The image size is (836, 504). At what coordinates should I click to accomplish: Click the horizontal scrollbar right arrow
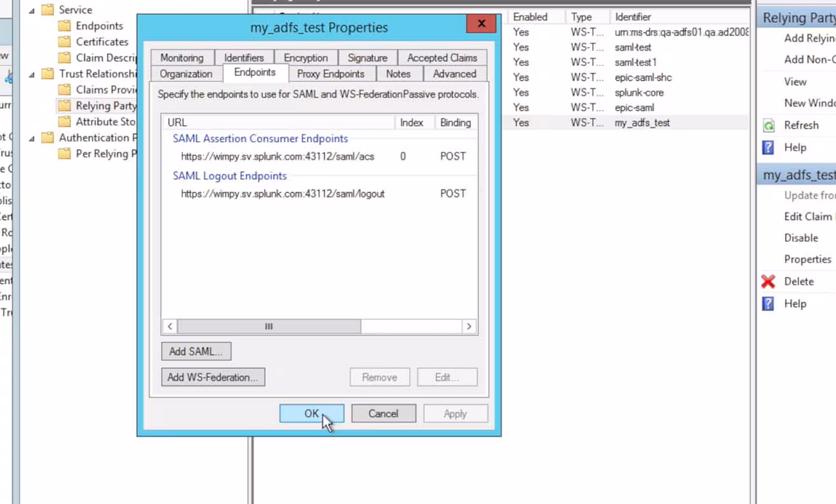(x=469, y=326)
